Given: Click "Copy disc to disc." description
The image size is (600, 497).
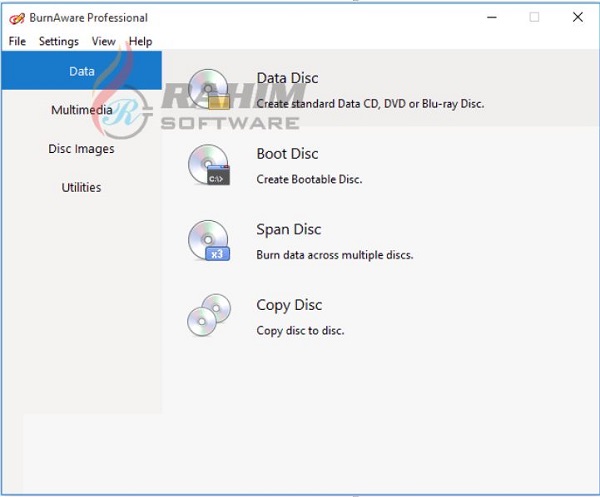Looking at the screenshot, I should [x=300, y=331].
